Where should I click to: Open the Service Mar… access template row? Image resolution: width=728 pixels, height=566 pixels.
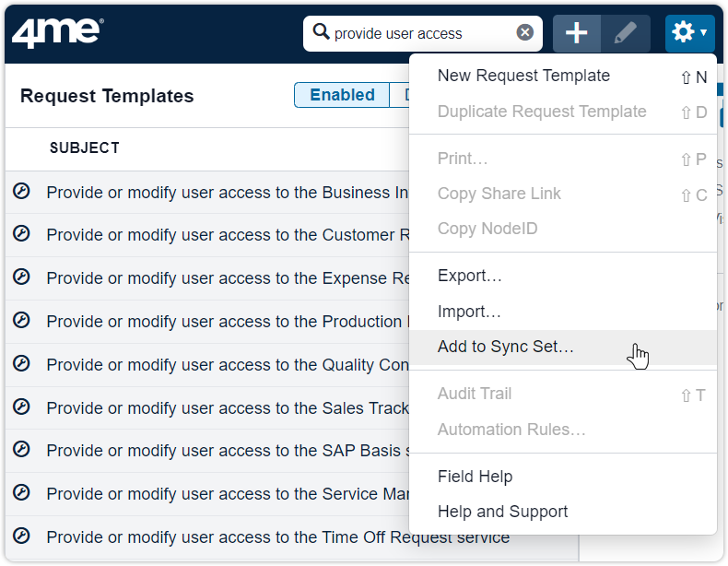pos(207,493)
